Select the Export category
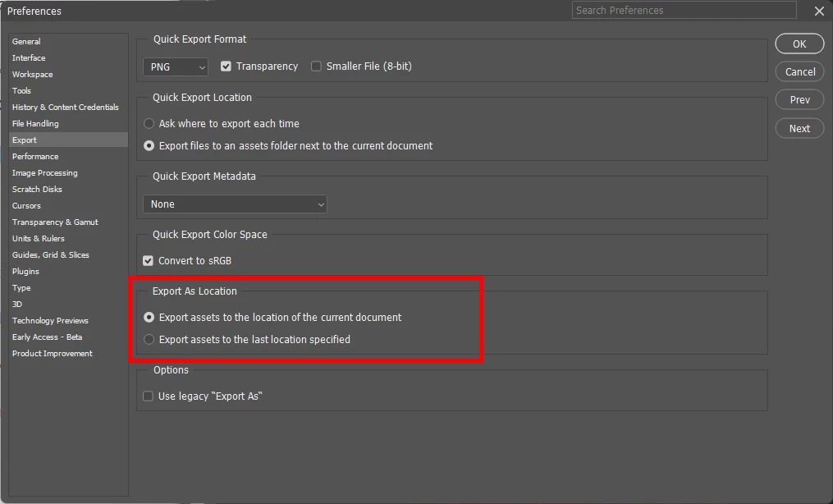This screenshot has height=504, width=833. click(x=68, y=140)
